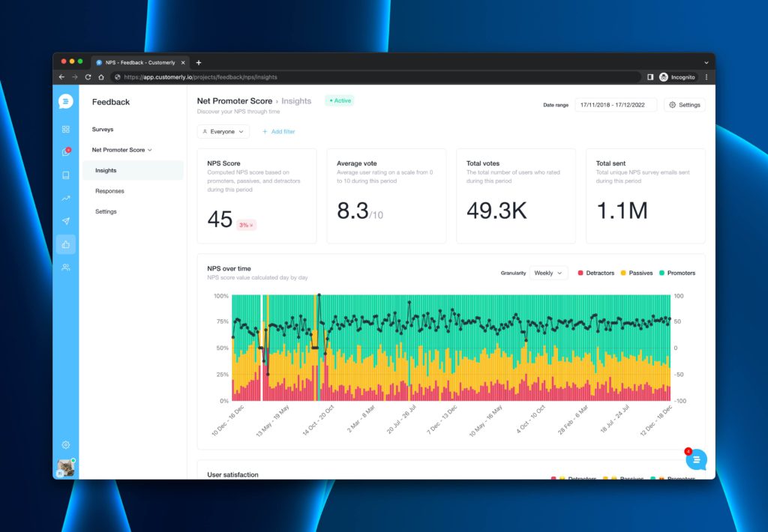The image size is (768, 532).
Task: Open a new tab with plus icon
Action: click(x=198, y=63)
